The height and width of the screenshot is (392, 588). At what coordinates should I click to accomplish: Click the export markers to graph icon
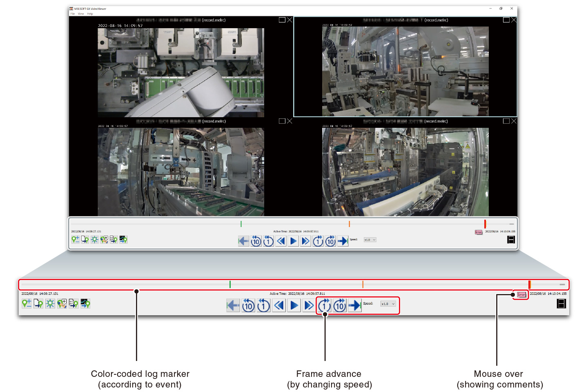pyautogui.click(x=85, y=304)
